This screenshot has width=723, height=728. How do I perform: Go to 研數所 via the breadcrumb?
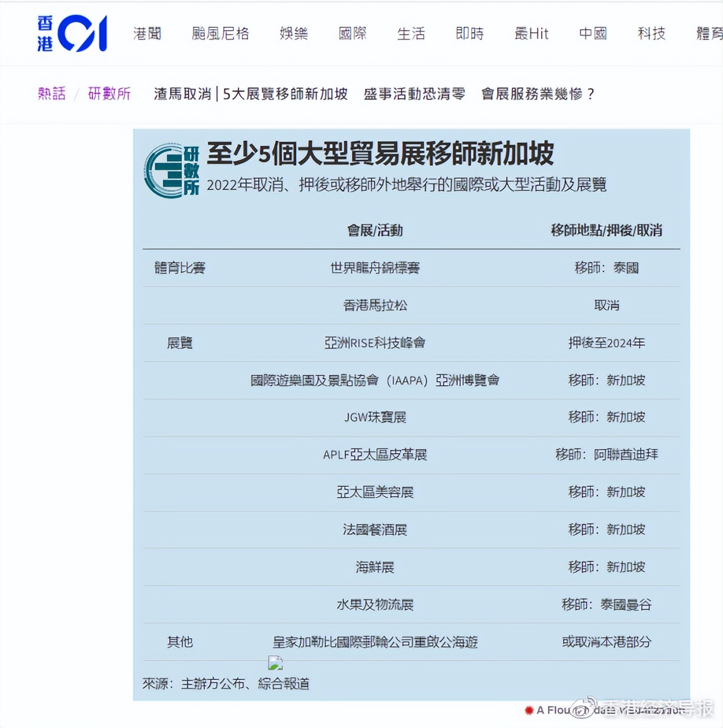[x=110, y=93]
